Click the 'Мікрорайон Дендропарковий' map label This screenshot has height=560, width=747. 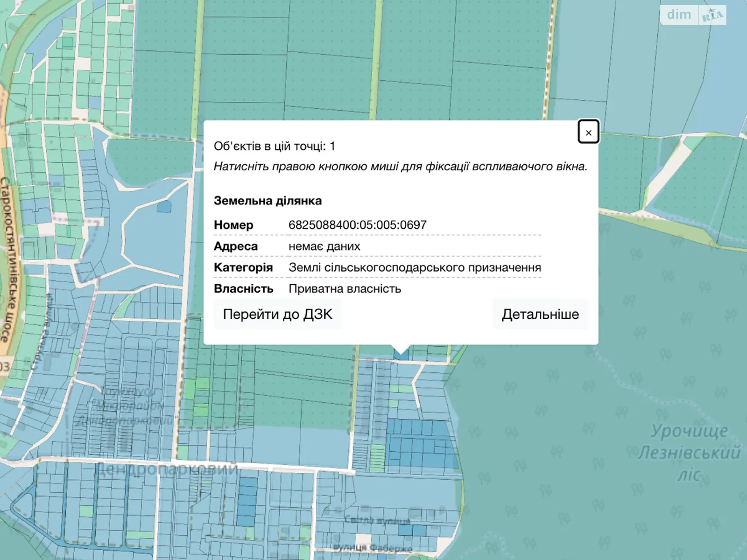click(126, 406)
